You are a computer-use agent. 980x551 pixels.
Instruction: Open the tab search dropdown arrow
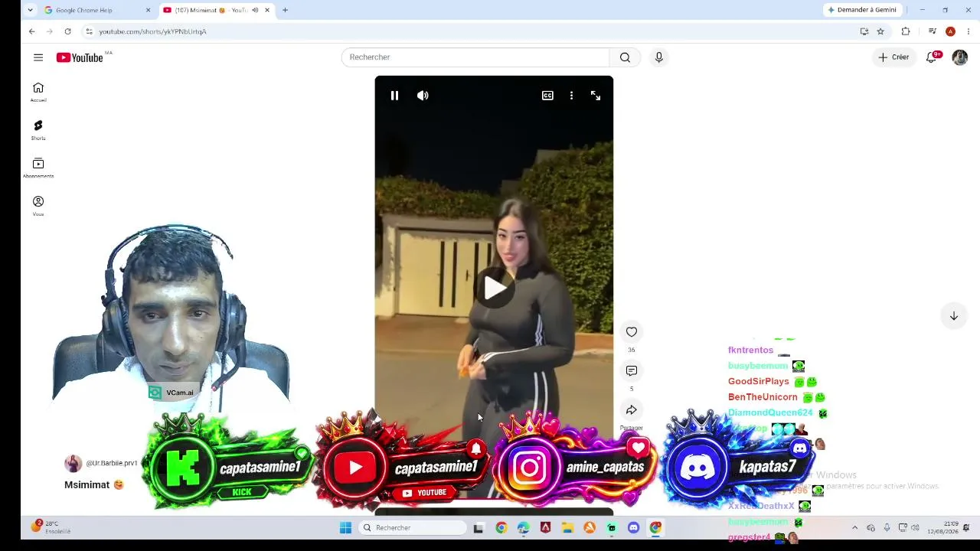pyautogui.click(x=30, y=10)
